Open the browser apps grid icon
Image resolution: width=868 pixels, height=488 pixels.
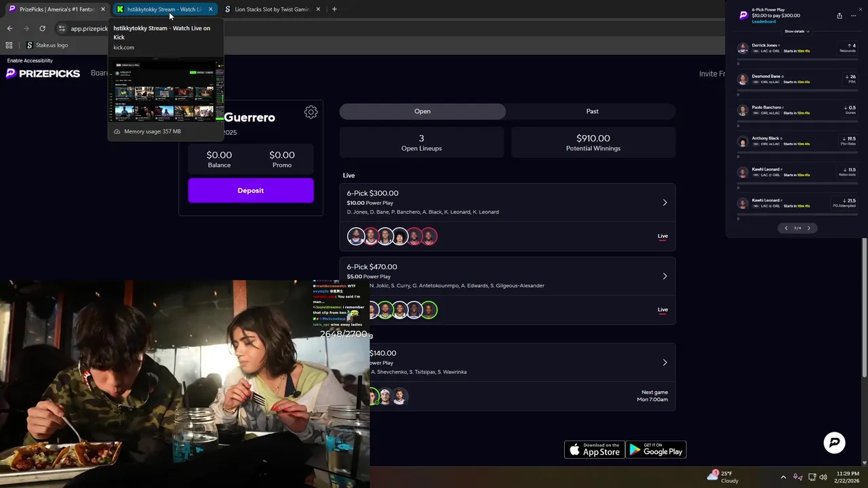9,45
